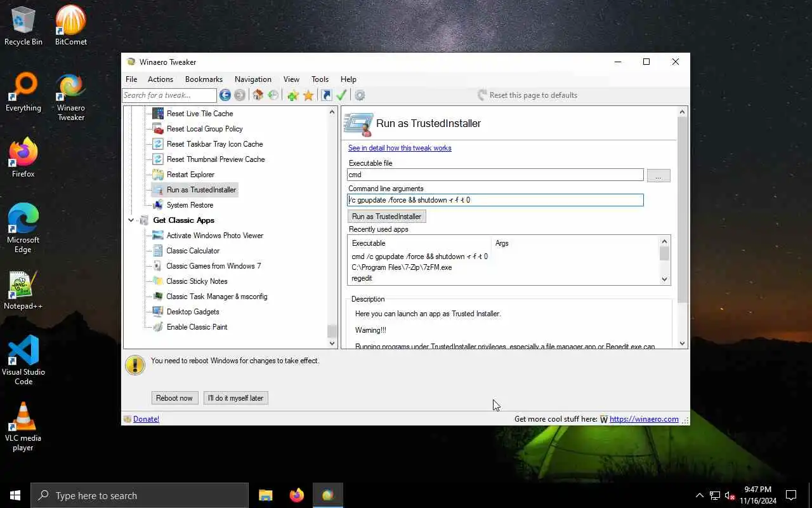812x508 pixels.
Task: Open the File menu
Action: 131,79
